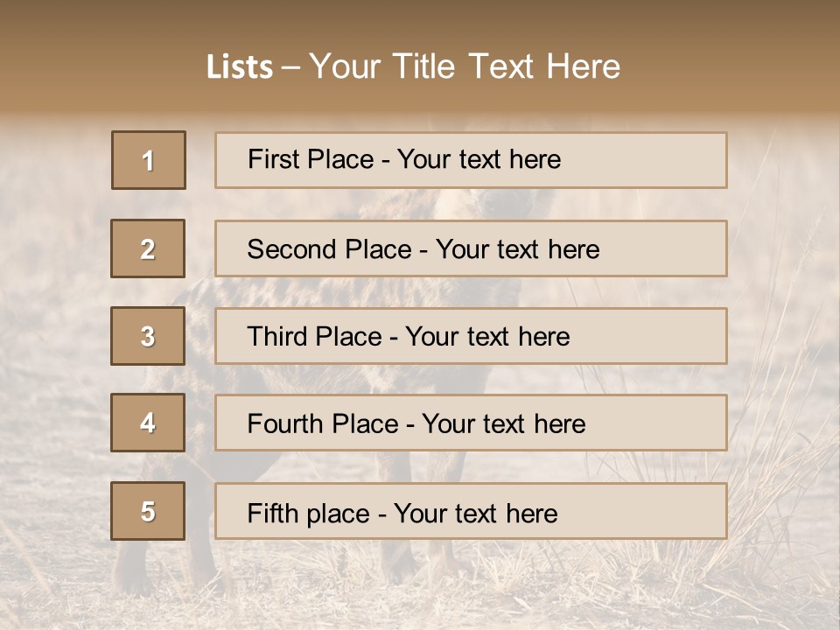Click the number 5 box

point(148,511)
